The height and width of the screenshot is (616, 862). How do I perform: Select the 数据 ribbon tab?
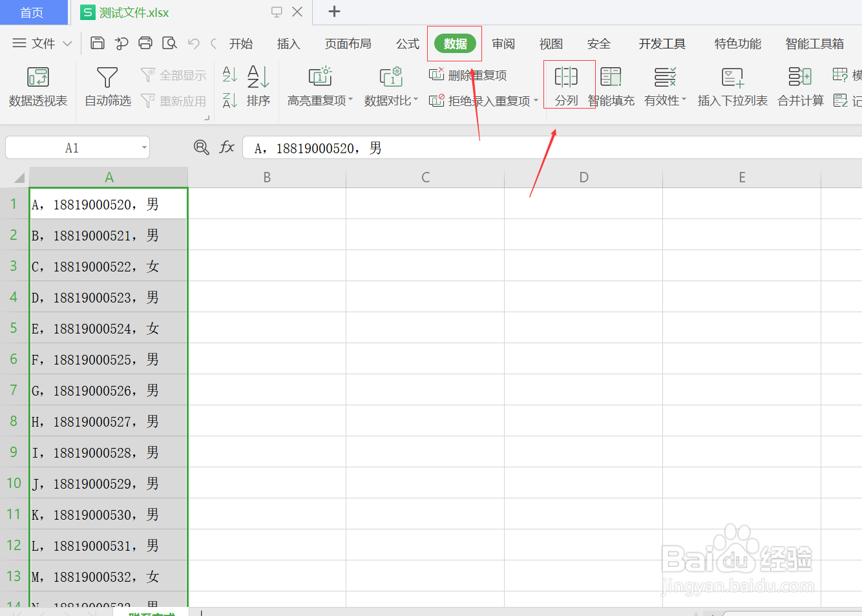(x=455, y=43)
